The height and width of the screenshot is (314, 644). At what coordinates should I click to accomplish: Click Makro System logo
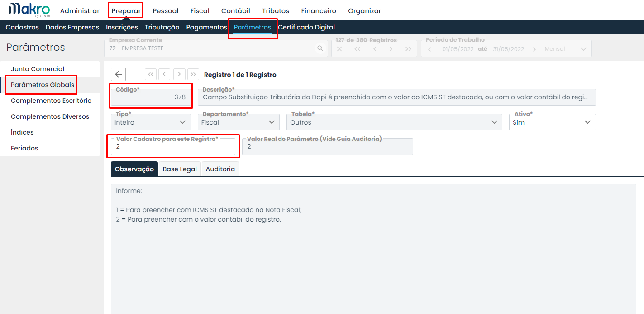click(x=29, y=10)
